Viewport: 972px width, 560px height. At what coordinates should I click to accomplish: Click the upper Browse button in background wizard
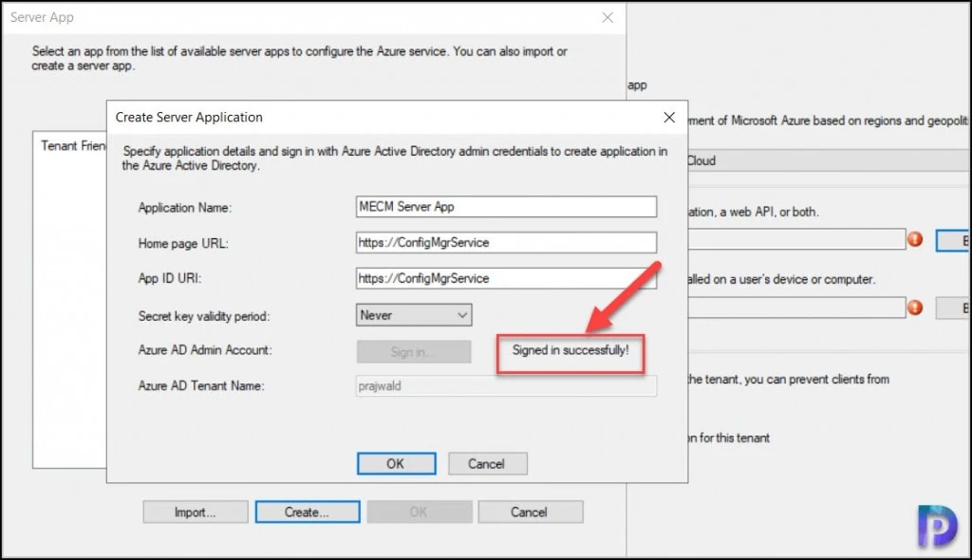click(953, 241)
